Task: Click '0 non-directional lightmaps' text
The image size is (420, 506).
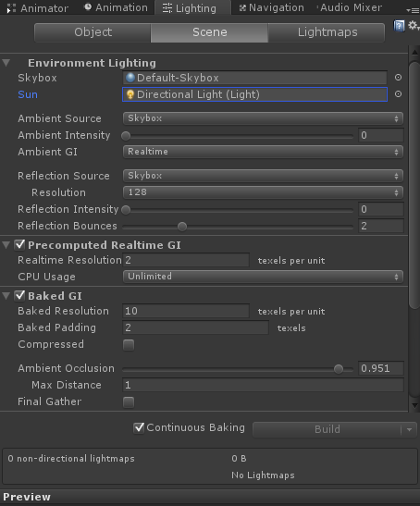Action: (x=71, y=459)
